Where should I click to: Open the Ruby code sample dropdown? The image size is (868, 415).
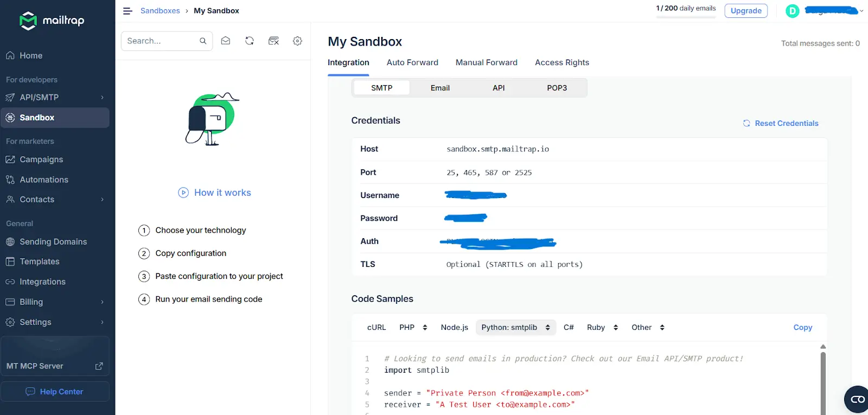602,327
